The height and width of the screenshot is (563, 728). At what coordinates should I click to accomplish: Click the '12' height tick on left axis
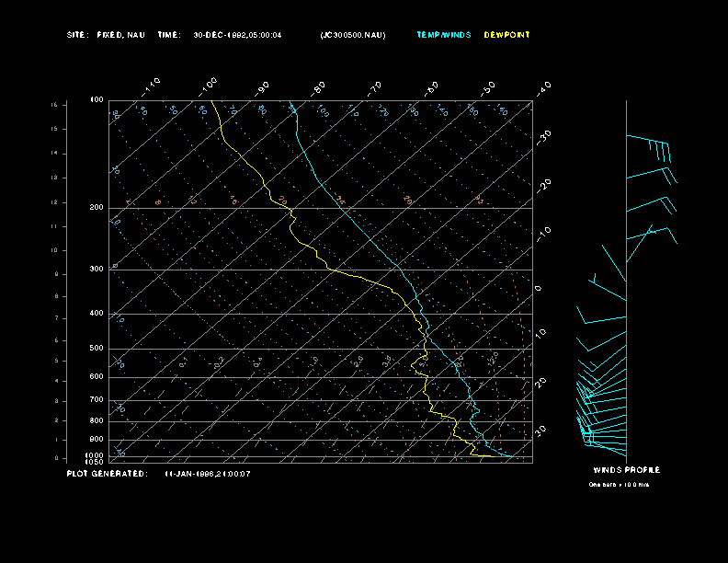pyautogui.click(x=54, y=202)
